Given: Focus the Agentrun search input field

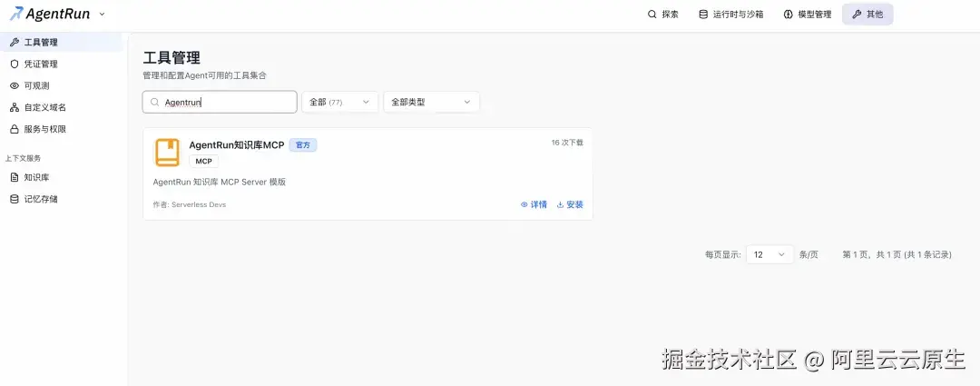Looking at the screenshot, I should pyautogui.click(x=220, y=102).
